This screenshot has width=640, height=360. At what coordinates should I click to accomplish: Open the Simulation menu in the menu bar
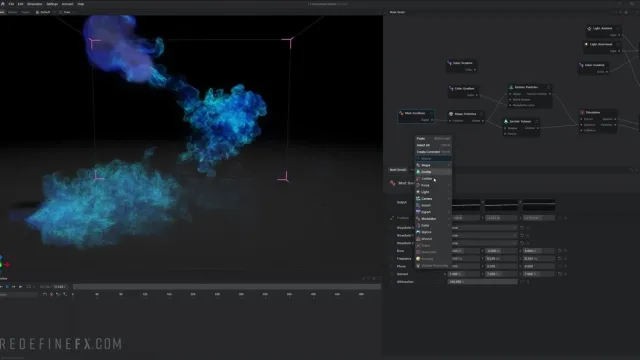[x=35, y=4]
